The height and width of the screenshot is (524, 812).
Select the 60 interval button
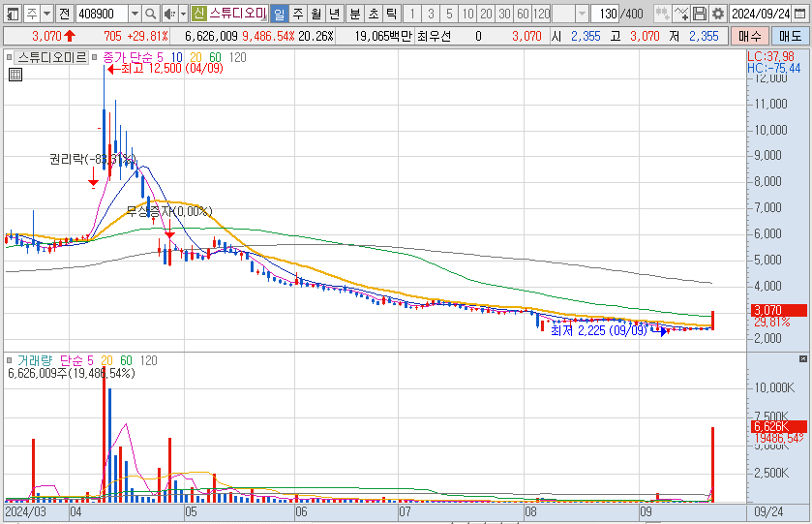click(523, 14)
